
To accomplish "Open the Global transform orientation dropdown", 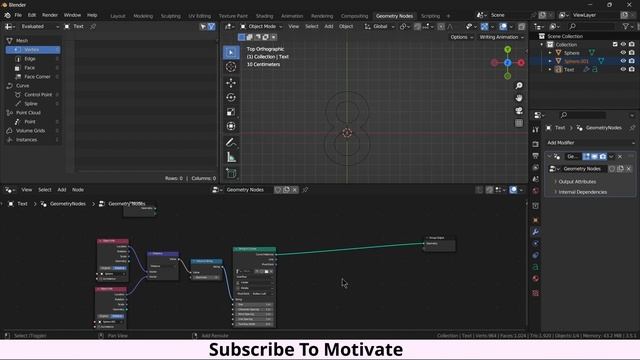I will tap(380, 27).
